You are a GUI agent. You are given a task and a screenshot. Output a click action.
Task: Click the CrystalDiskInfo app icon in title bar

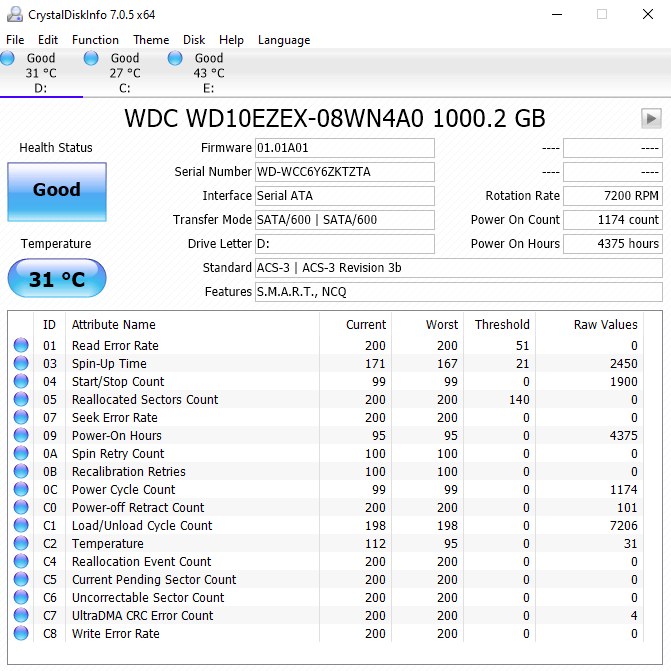tap(15, 15)
